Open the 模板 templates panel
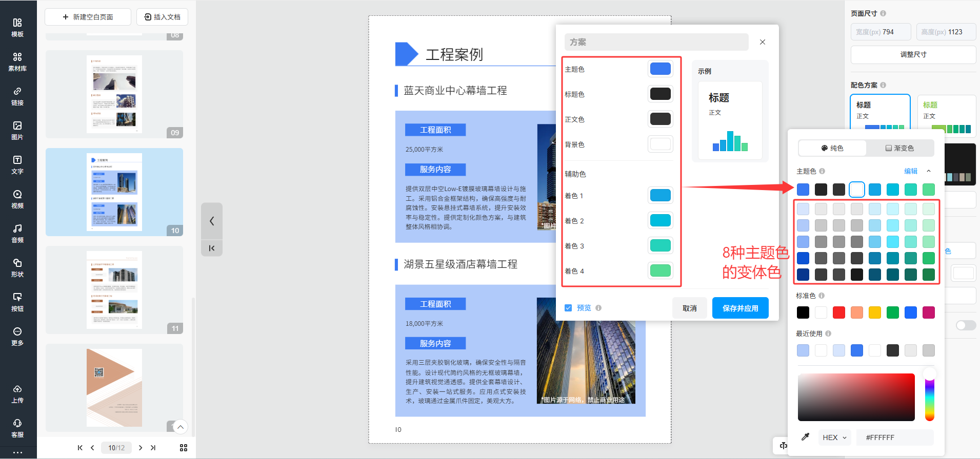This screenshot has width=980, height=459. point(17,27)
